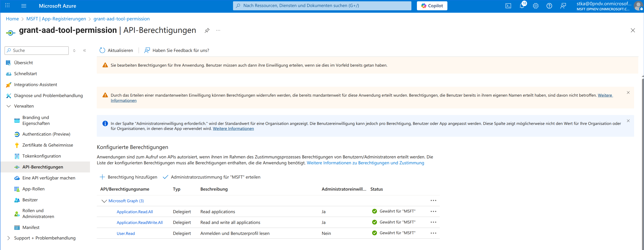Collapse the Microsoft Graph (3) group
This screenshot has height=250, width=644.
[x=104, y=201]
